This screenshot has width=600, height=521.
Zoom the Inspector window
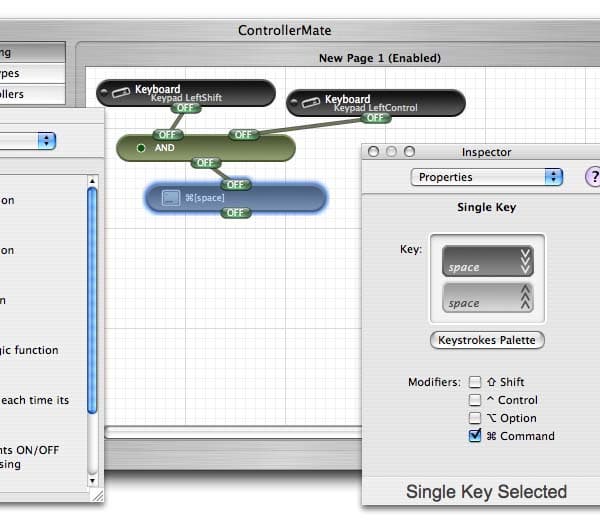click(409, 152)
